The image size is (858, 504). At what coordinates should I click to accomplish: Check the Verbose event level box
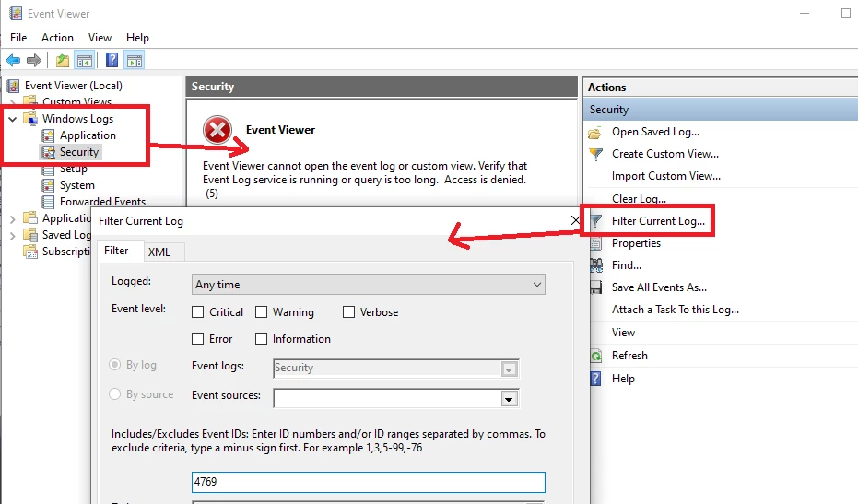(x=348, y=312)
